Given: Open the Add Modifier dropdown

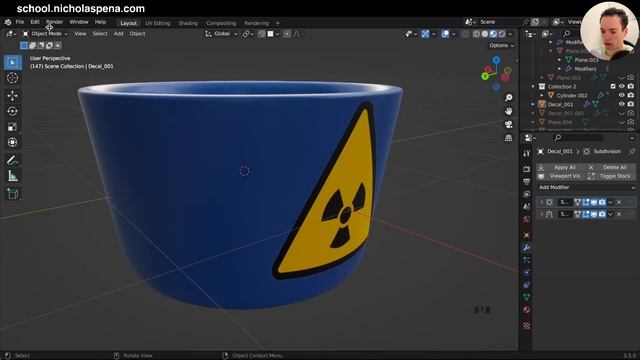Looking at the screenshot, I should (x=586, y=187).
